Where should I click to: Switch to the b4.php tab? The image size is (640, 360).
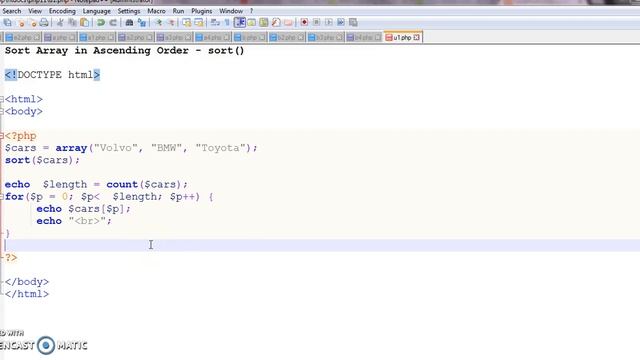click(363, 38)
